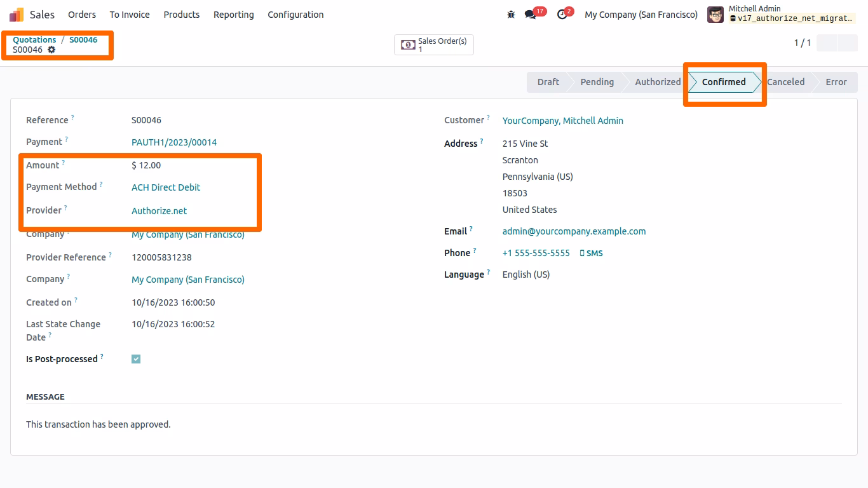Open the Configuration menu
Screen dimensions: 868x488
click(295, 14)
